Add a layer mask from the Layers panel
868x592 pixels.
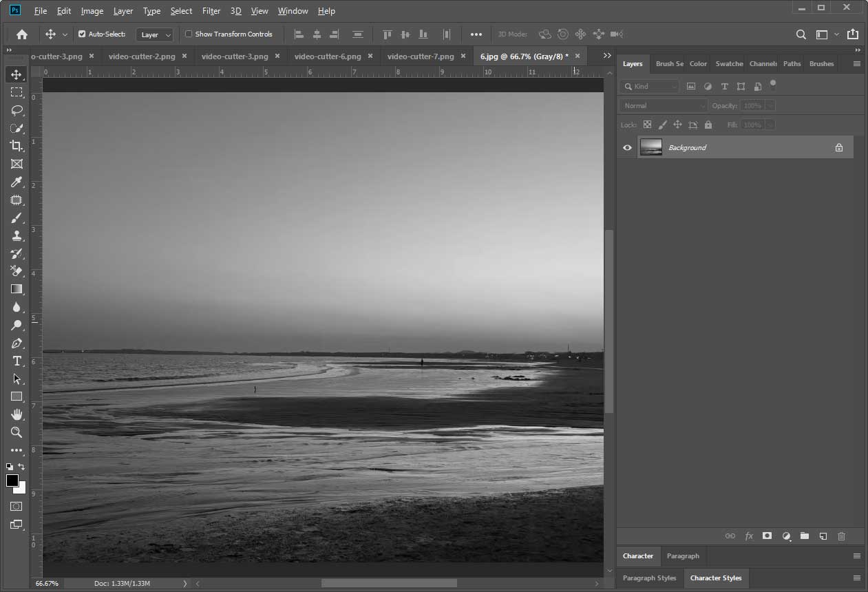pyautogui.click(x=767, y=536)
